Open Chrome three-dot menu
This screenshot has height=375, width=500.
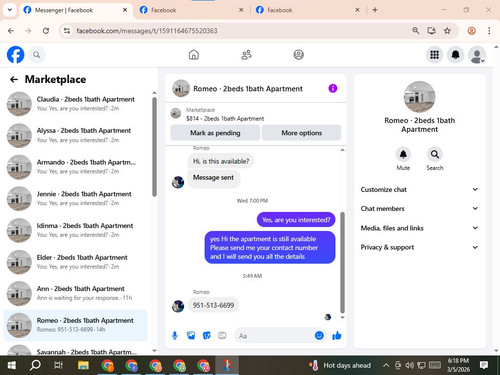pos(489,31)
